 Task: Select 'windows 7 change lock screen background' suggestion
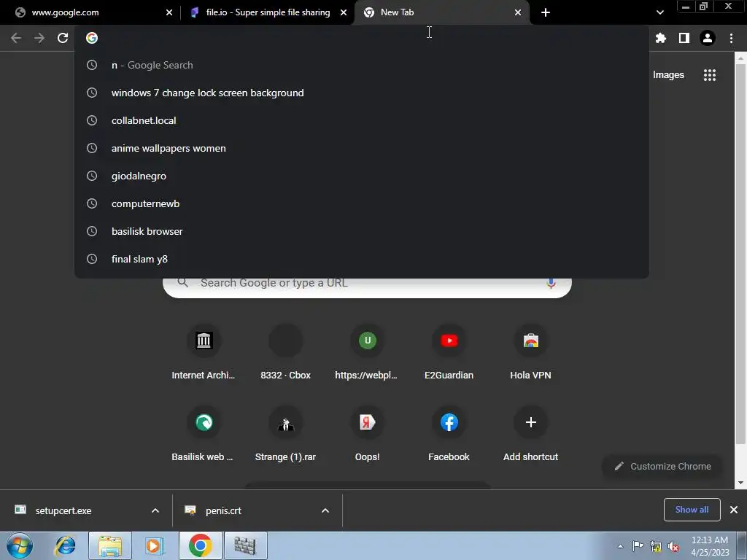click(362, 93)
